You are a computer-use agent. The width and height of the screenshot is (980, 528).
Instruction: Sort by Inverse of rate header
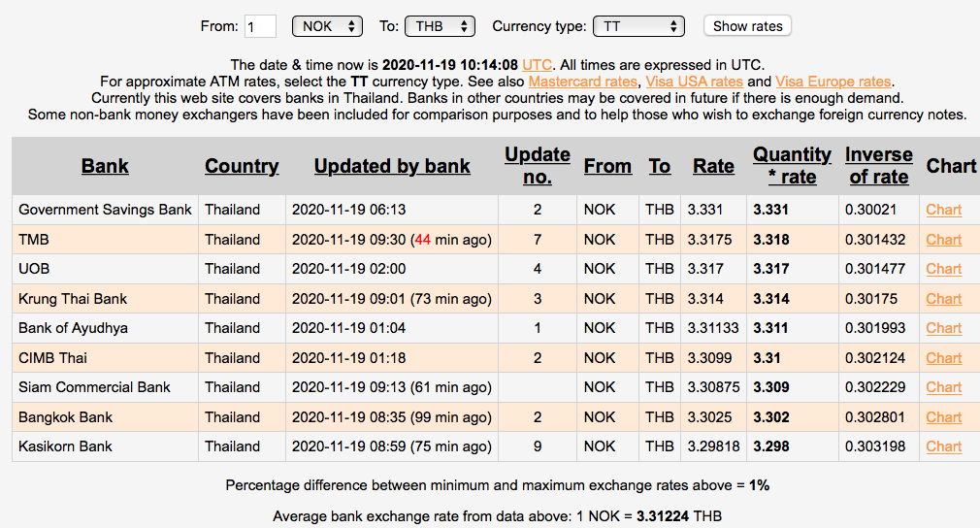[x=878, y=166]
